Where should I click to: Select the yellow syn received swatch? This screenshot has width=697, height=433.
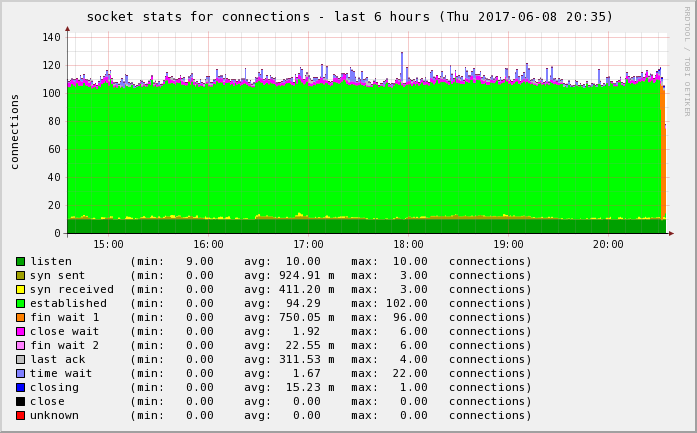coord(20,290)
